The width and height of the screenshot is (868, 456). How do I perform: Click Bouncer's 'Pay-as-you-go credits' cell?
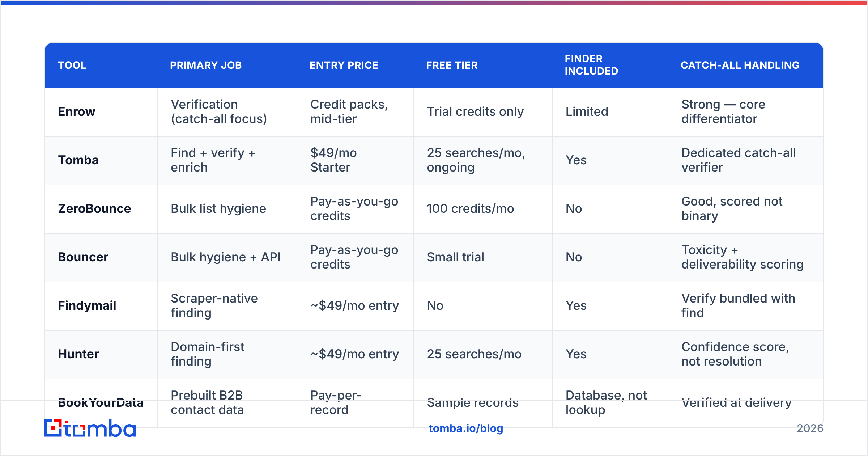pyautogui.click(x=354, y=257)
